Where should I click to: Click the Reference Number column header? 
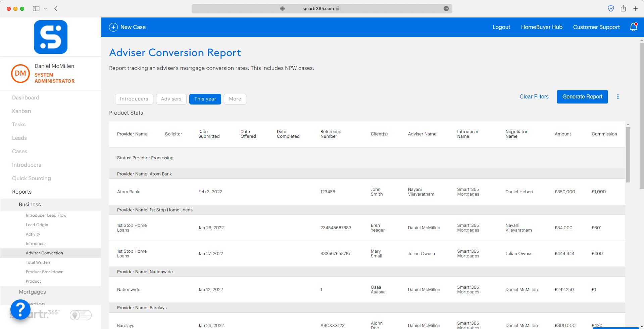331,134
